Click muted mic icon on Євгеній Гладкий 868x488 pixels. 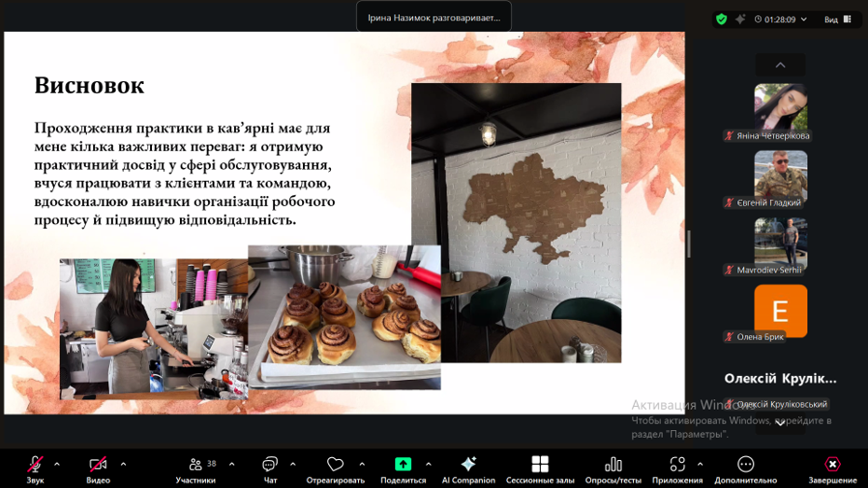pos(729,202)
